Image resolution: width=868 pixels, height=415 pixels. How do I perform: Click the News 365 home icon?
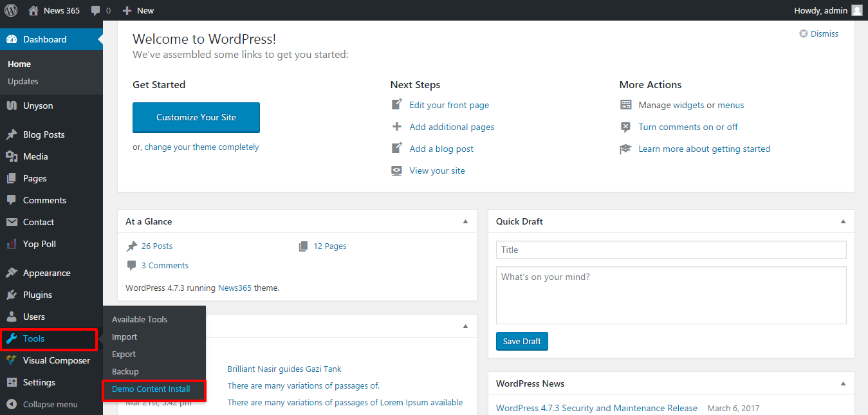coord(33,10)
